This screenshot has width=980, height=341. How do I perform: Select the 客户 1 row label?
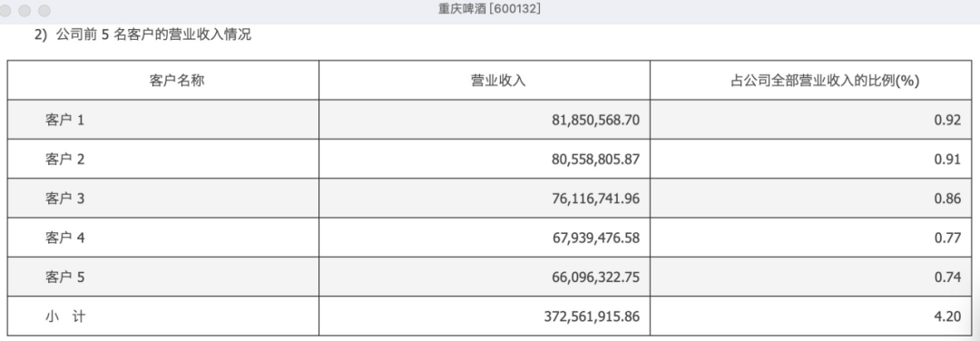coord(64,120)
